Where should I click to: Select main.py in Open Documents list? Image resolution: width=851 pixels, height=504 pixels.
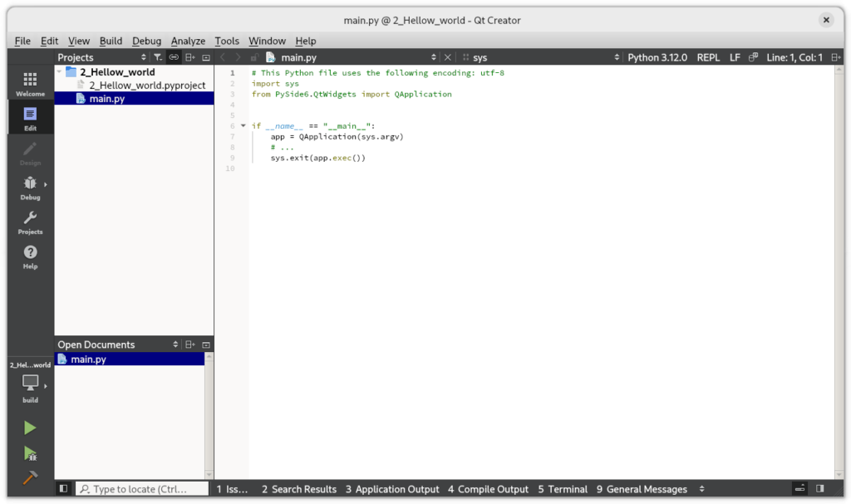coord(130,360)
